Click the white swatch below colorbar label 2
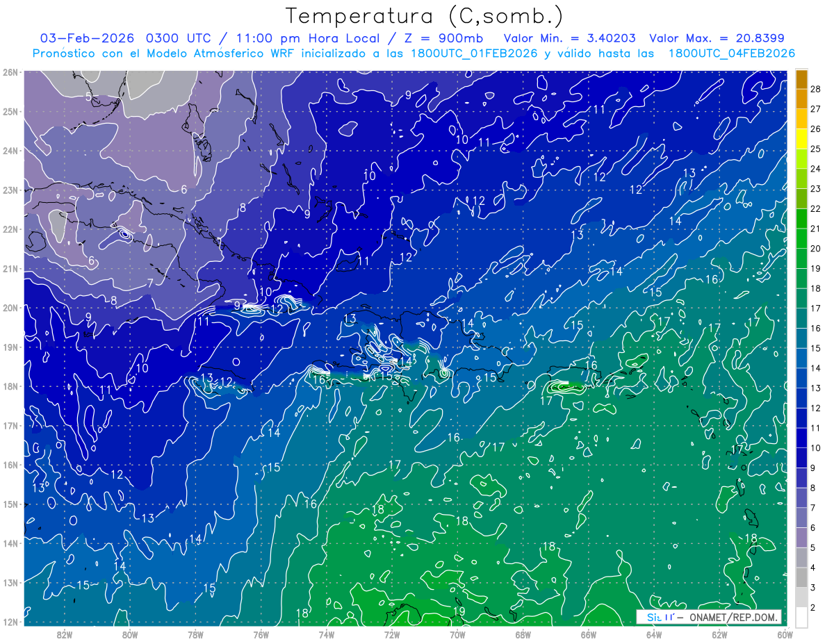The width and height of the screenshot is (834, 644). (801, 616)
